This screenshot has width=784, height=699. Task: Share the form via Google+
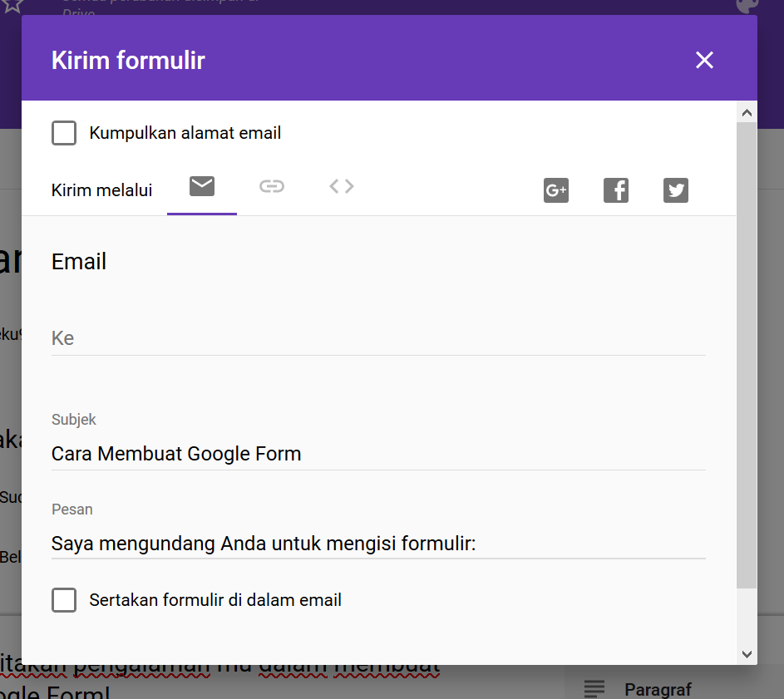(555, 190)
